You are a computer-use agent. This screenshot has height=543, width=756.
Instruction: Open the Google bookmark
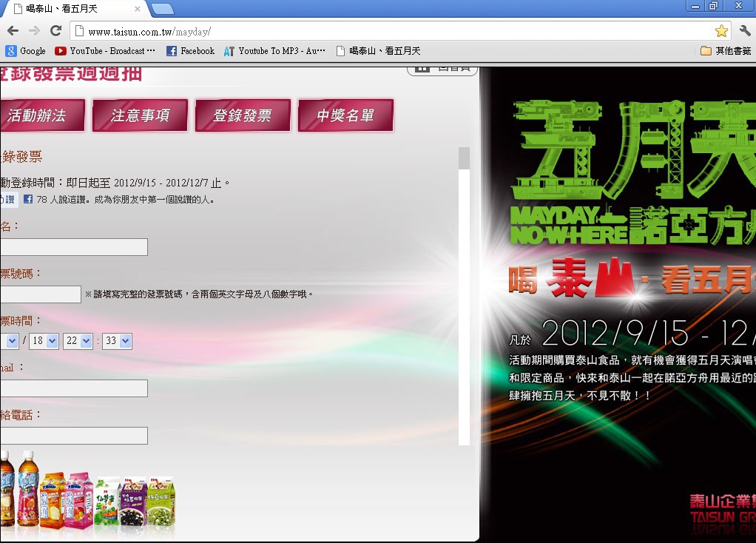(x=26, y=50)
